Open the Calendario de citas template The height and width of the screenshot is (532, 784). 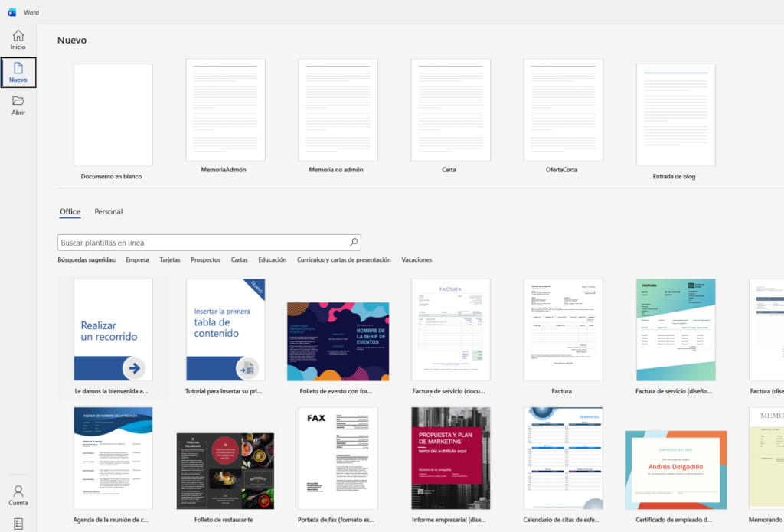563,458
